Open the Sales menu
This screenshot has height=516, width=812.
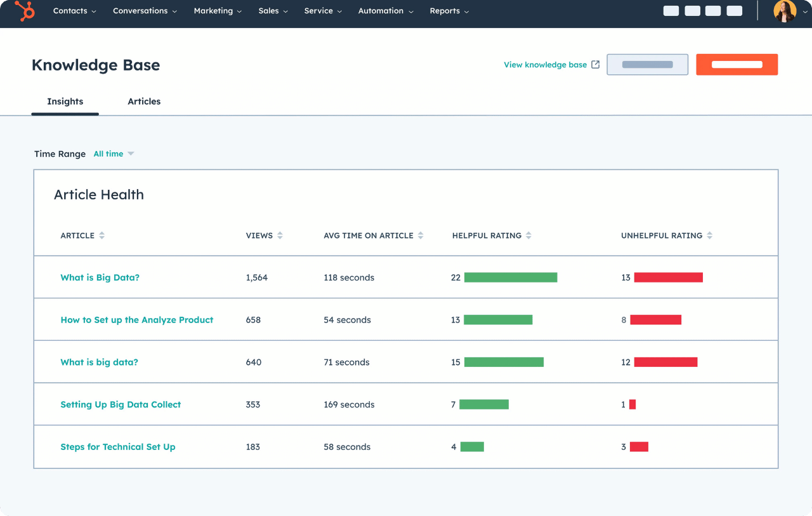[x=273, y=11]
